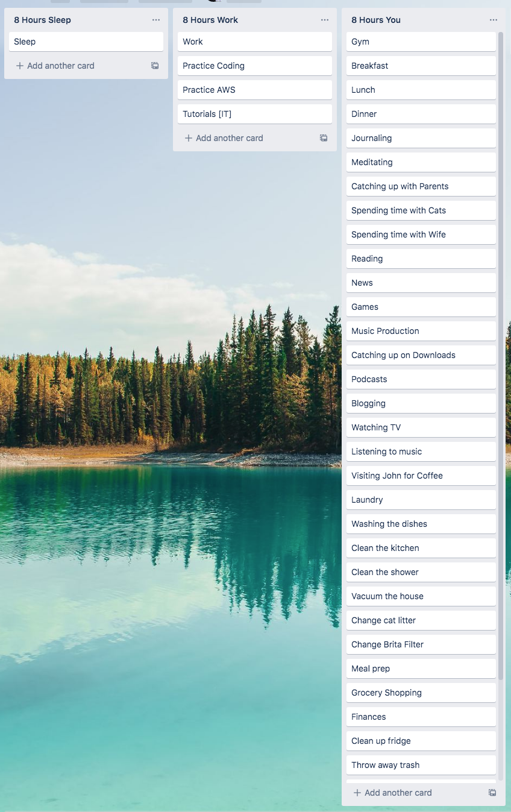The height and width of the screenshot is (812, 511).
Task: Open the Spending time with Cats card
Action: pos(421,210)
